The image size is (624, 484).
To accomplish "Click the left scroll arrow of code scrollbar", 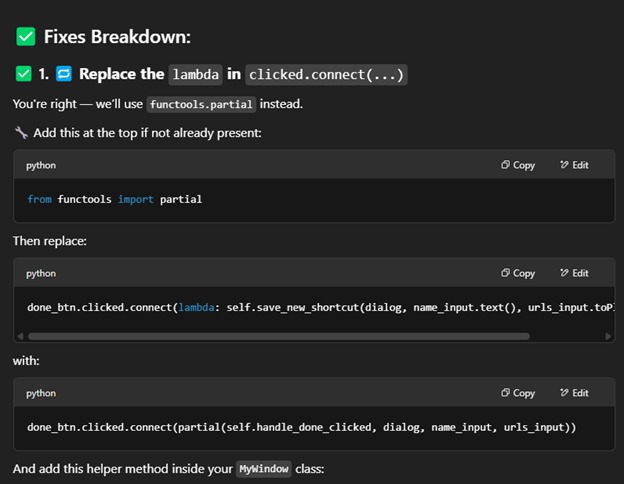I will coord(20,336).
